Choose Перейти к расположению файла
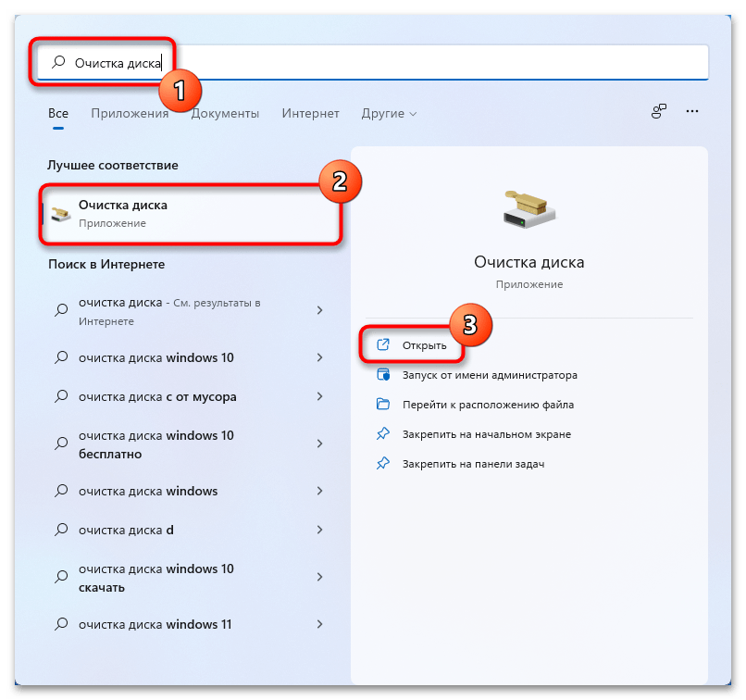Screen dimensions: 746x700 [x=488, y=405]
